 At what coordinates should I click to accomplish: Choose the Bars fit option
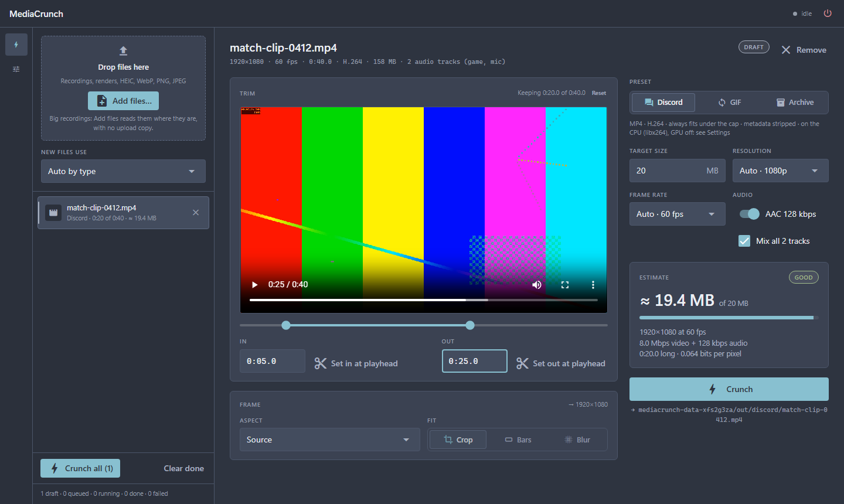tap(518, 440)
